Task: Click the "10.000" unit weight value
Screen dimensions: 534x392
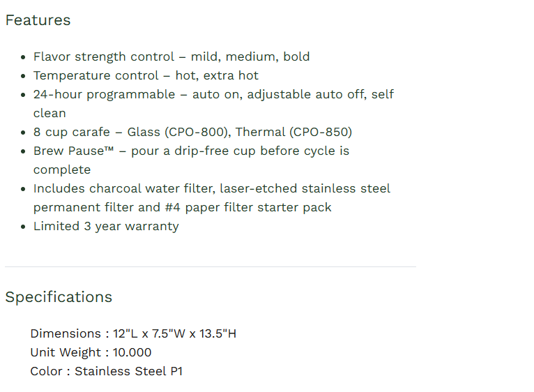Action: coord(132,352)
